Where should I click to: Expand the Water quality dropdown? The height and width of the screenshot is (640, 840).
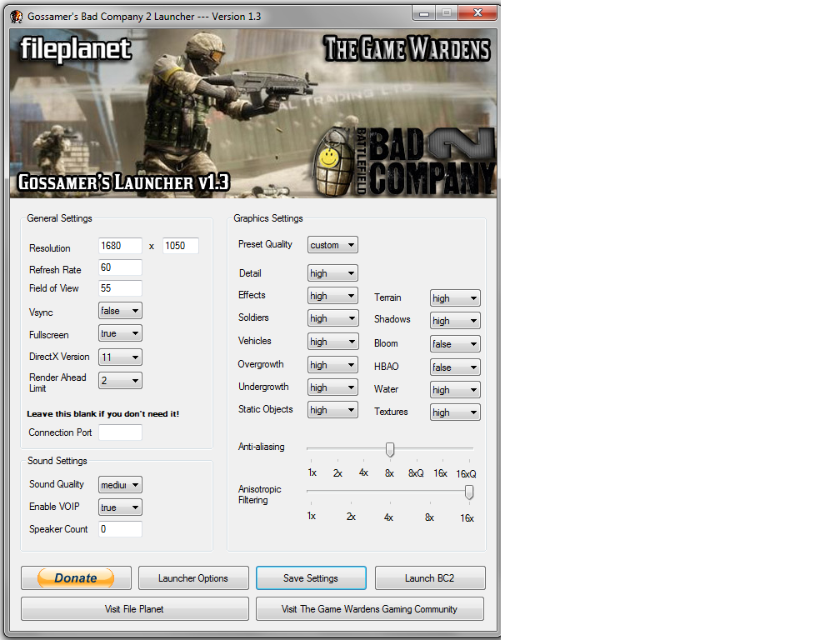455,389
